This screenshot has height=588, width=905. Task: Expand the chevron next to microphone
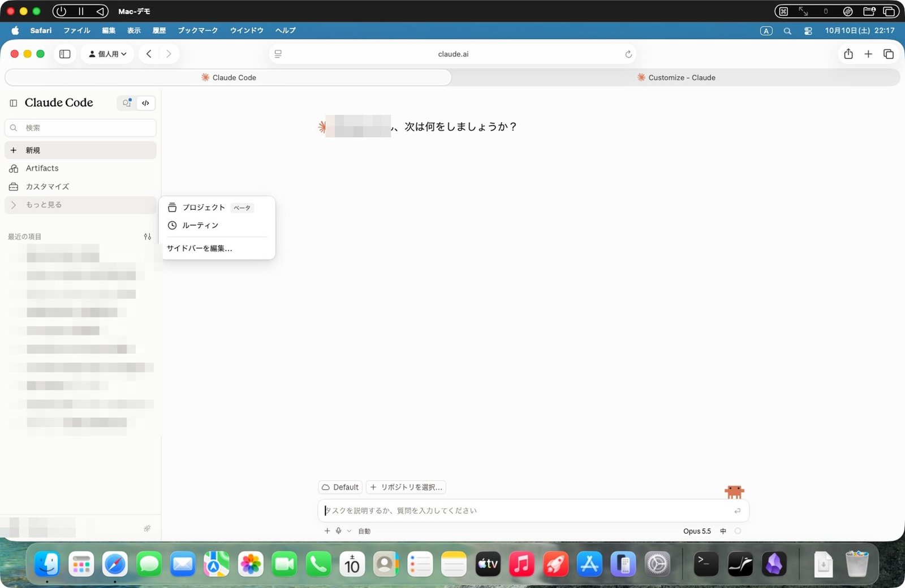tap(349, 531)
